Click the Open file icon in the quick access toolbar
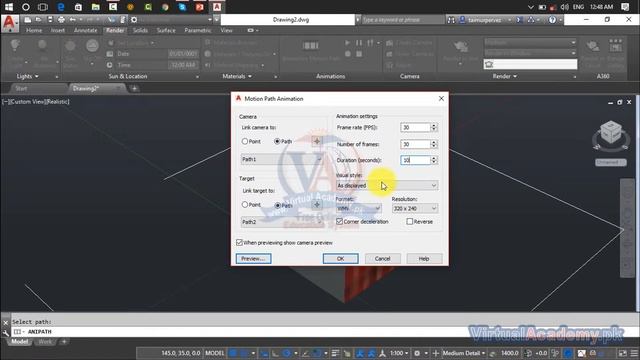 tap(38, 20)
